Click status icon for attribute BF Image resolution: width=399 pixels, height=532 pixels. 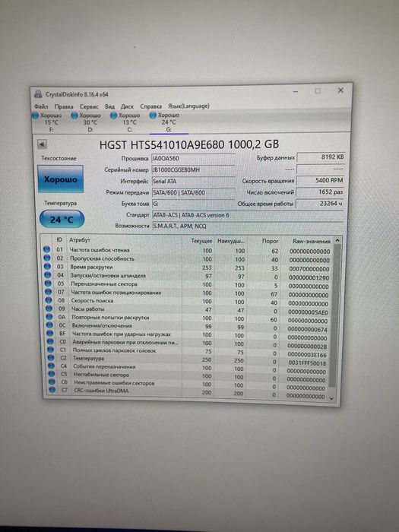50,333
